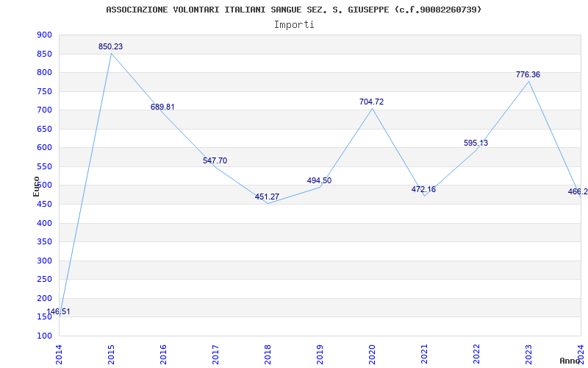Select the 689.81 value label
588x368 pixels.
click(x=162, y=107)
